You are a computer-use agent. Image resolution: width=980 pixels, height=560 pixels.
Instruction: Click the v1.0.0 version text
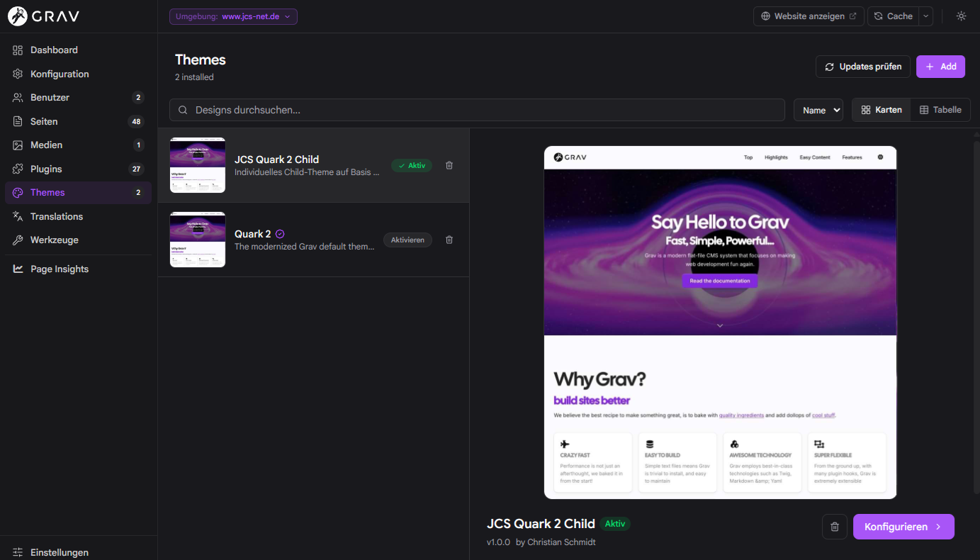pyautogui.click(x=498, y=542)
